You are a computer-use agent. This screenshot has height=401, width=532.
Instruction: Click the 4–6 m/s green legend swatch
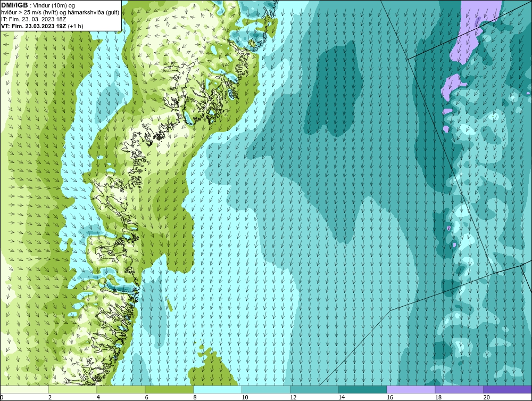tap(121, 389)
